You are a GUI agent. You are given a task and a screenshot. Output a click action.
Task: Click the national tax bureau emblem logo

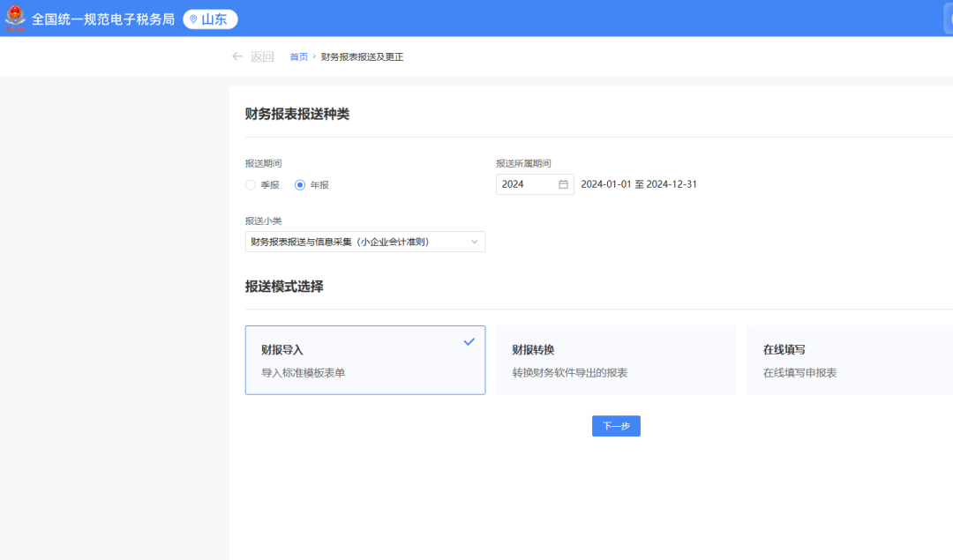15,19
